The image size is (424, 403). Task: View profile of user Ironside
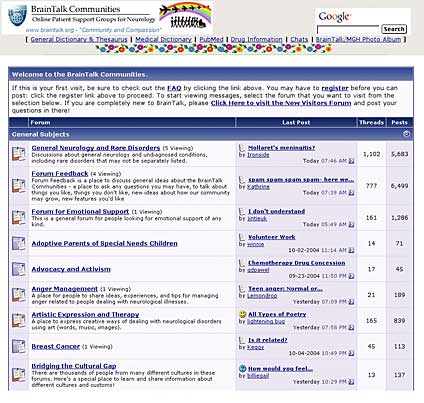click(x=258, y=155)
